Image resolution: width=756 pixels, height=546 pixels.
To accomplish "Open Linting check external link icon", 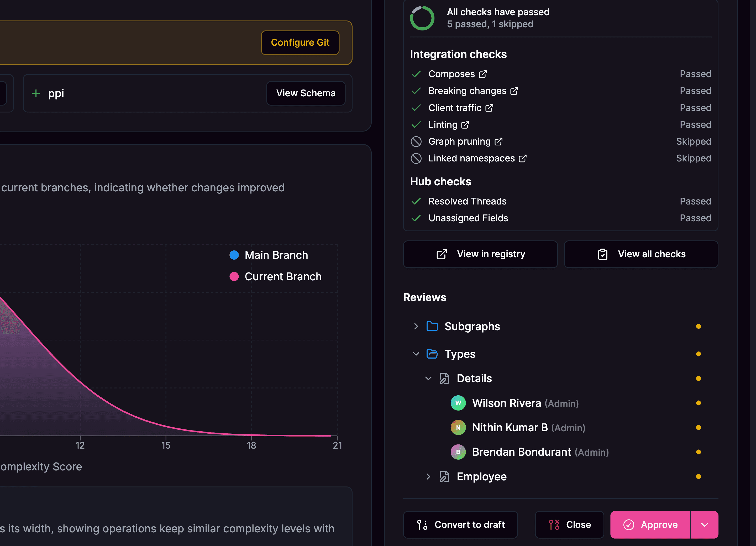I will pyautogui.click(x=465, y=125).
